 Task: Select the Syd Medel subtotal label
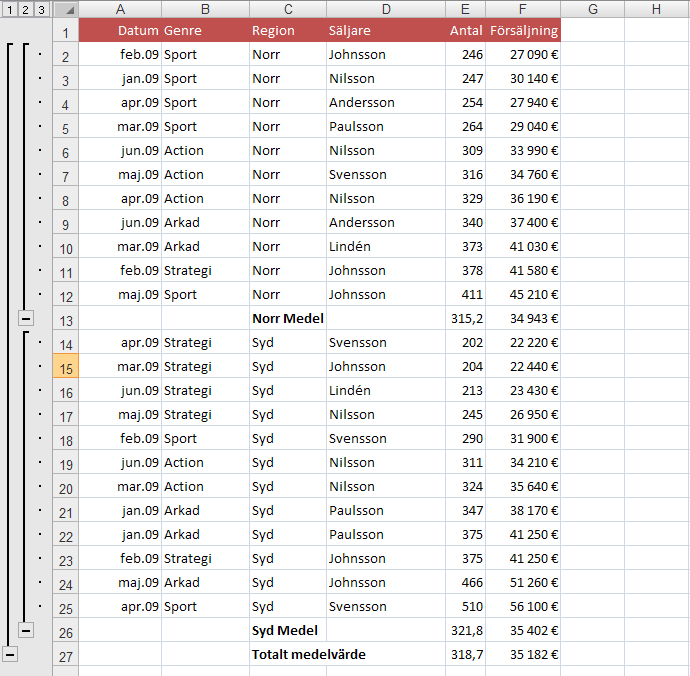coord(288,630)
